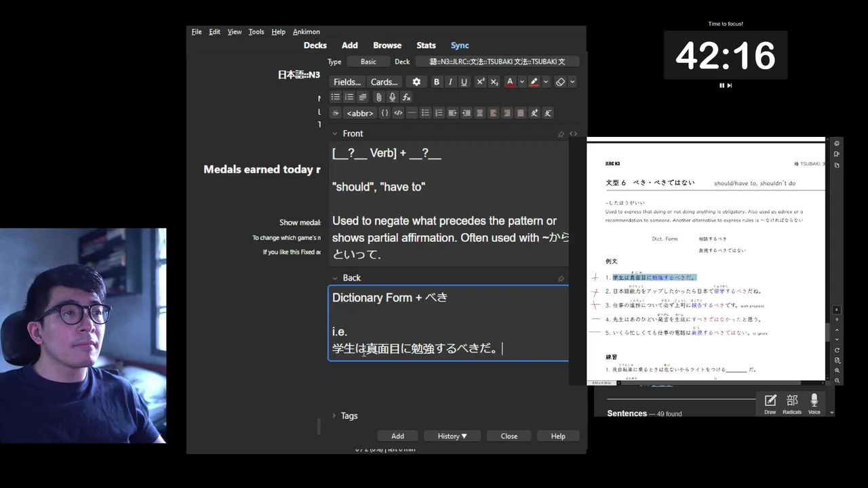Record audio with microphone icon

(392, 98)
